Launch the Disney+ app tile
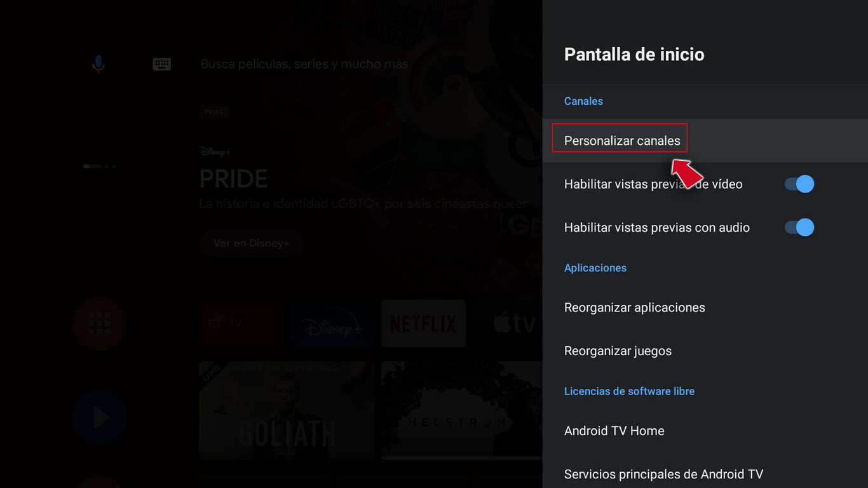The image size is (868, 488). pyautogui.click(x=332, y=323)
